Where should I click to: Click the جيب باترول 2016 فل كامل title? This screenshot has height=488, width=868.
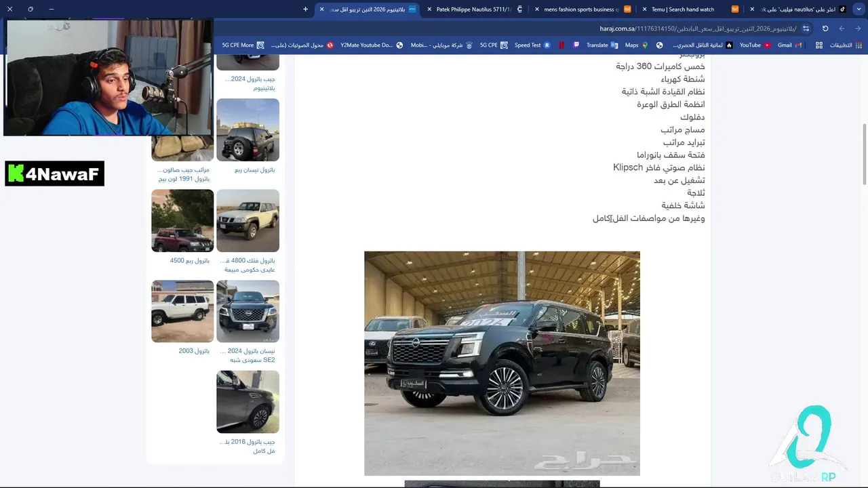click(x=248, y=446)
